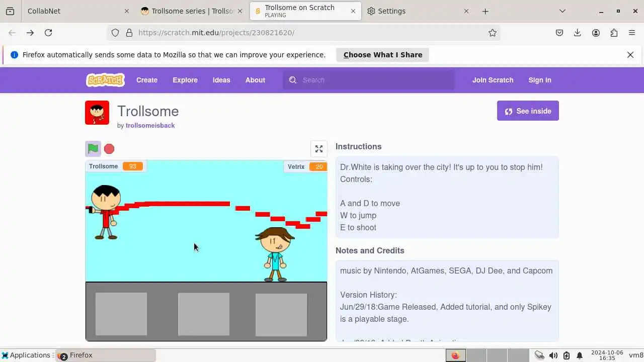Expand the list all tabs dropdown
Viewport: 644px width, 362px height.
(x=562, y=11)
